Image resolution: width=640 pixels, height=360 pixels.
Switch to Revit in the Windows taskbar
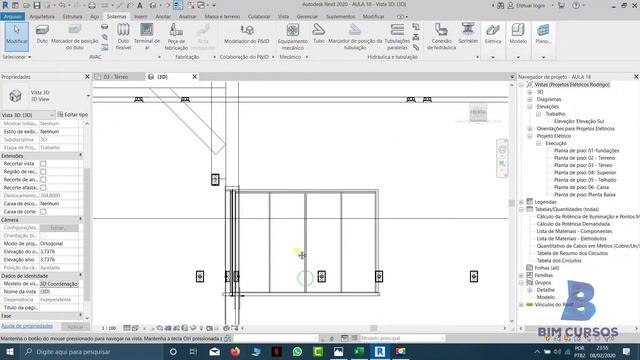(380, 351)
